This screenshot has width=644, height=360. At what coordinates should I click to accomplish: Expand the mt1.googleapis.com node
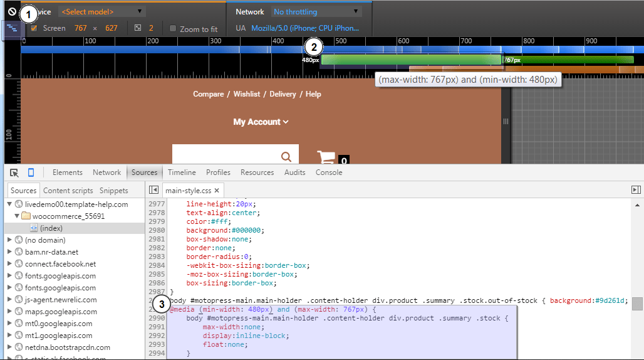[x=9, y=335]
